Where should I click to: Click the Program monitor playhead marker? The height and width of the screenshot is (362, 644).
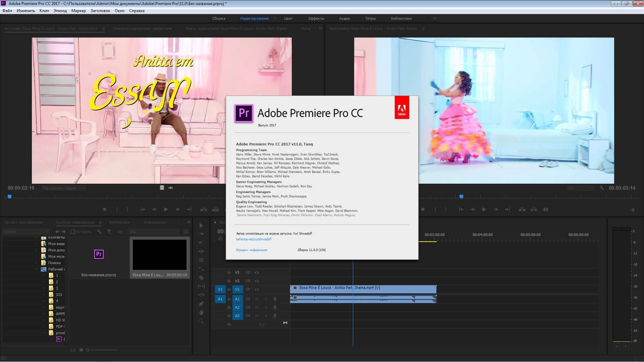[462, 196]
